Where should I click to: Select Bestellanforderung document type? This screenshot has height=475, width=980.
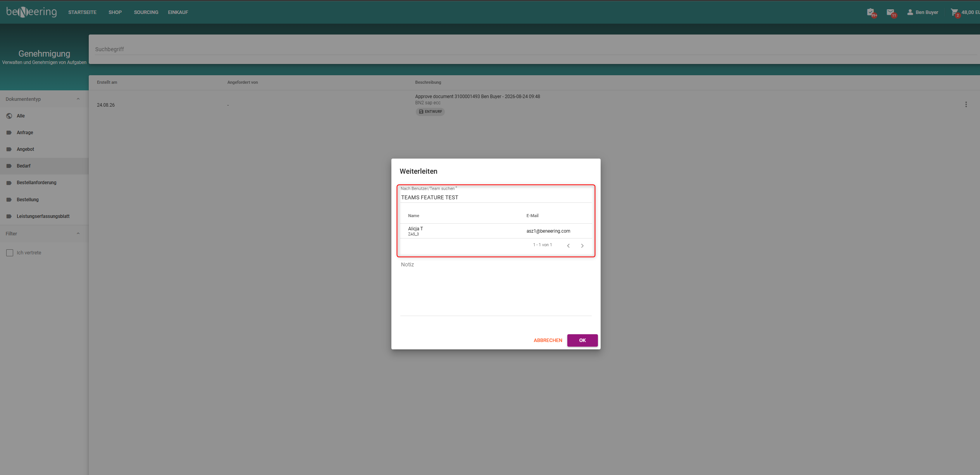pyautogui.click(x=44, y=183)
